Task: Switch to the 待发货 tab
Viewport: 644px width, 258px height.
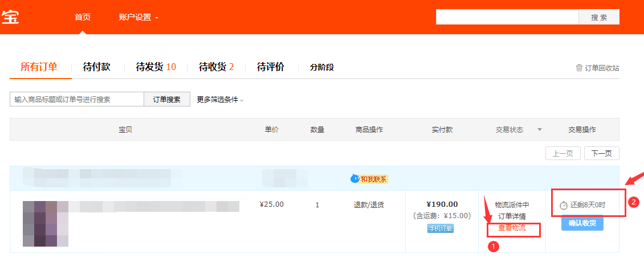Action: [156, 67]
